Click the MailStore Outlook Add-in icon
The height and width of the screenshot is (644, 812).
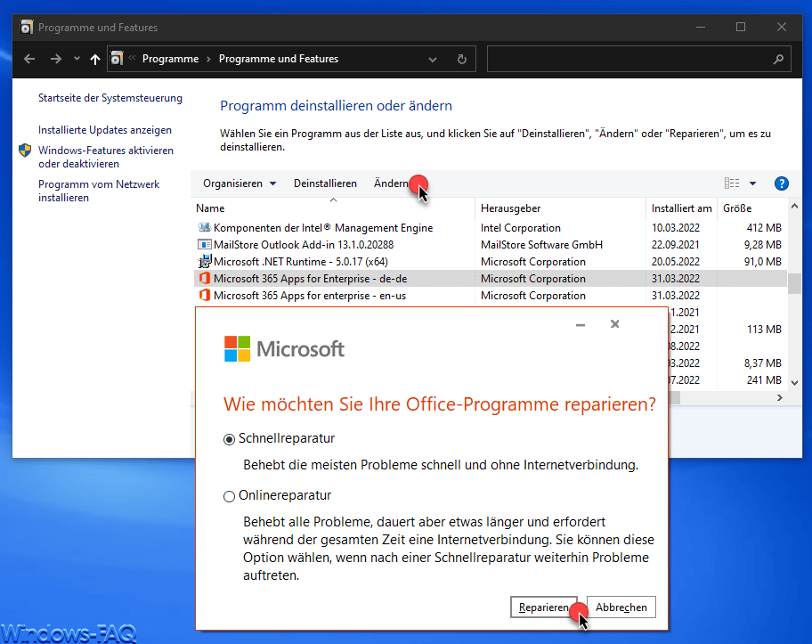point(205,245)
